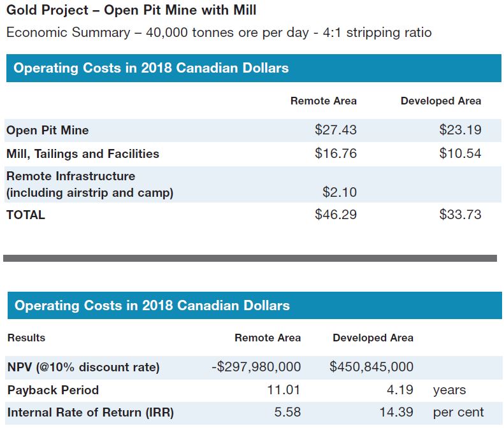Image resolution: width=504 pixels, height=428 pixels.
Task: Click the 4.19 payback period value
Action: click(x=400, y=390)
